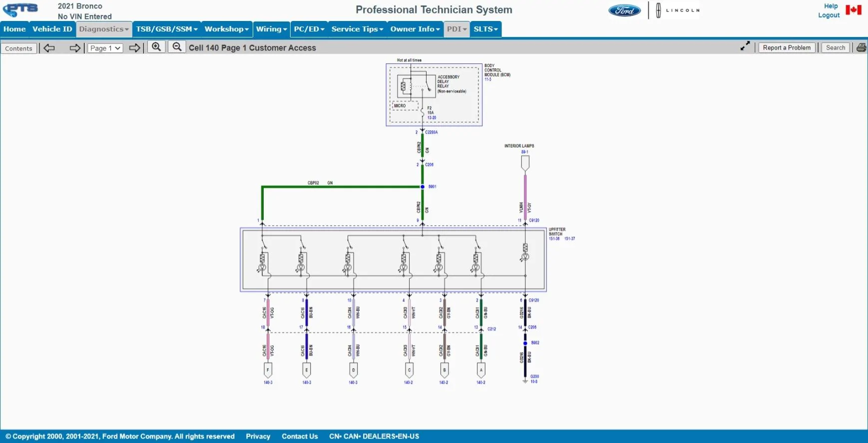Open Contact Us in the footer
This screenshot has height=443, width=868.
300,436
